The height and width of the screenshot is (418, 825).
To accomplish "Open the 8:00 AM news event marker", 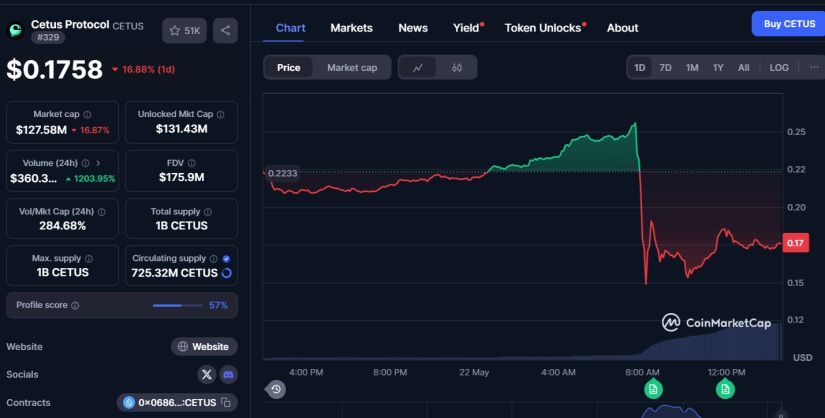I will pyautogui.click(x=653, y=390).
